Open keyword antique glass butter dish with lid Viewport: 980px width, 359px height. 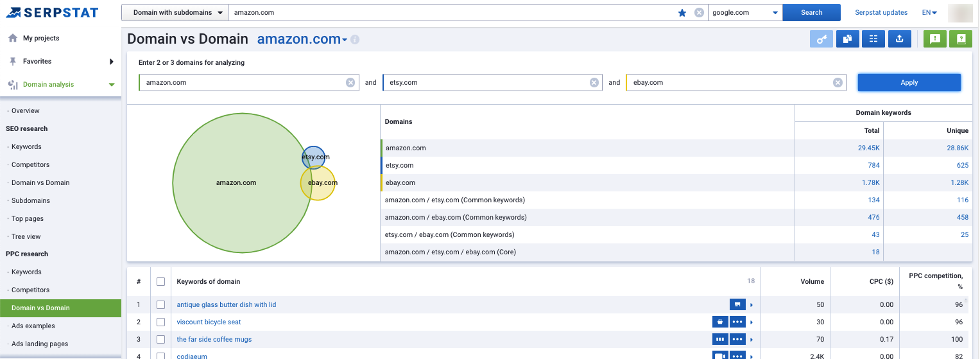coord(227,304)
